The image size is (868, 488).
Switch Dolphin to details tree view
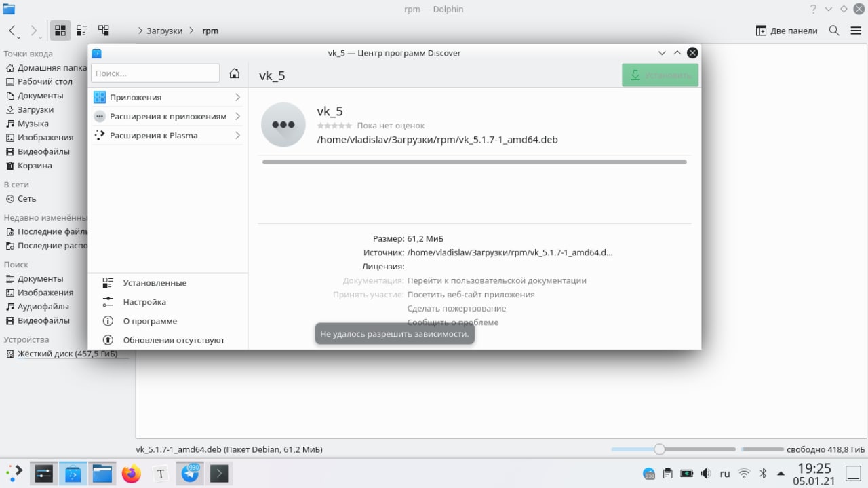(104, 31)
